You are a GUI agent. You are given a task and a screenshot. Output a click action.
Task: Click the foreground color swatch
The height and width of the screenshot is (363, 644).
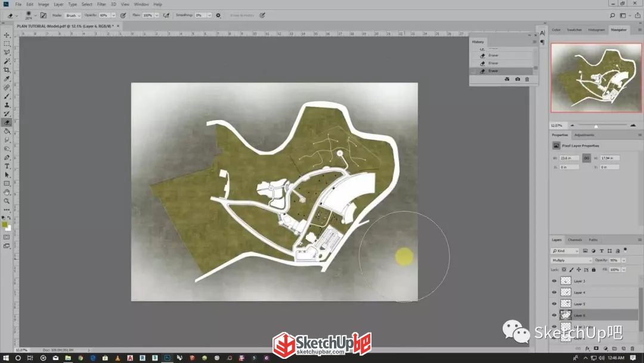click(x=5, y=224)
